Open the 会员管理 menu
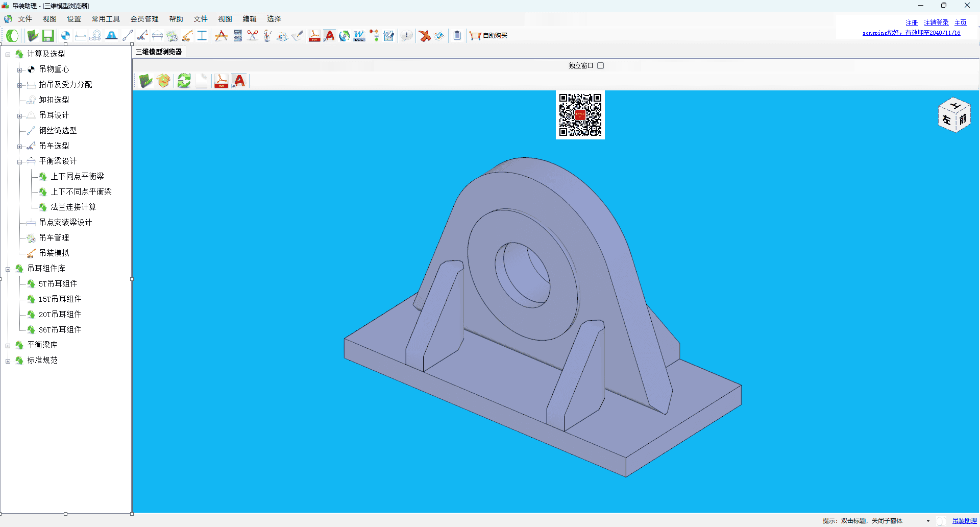The width and height of the screenshot is (980, 527). click(144, 19)
